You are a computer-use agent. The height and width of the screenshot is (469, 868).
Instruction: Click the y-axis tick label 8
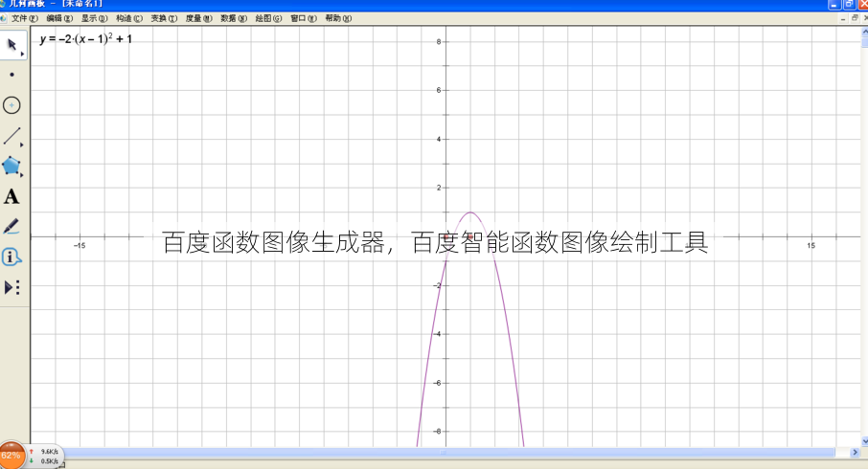pos(439,41)
